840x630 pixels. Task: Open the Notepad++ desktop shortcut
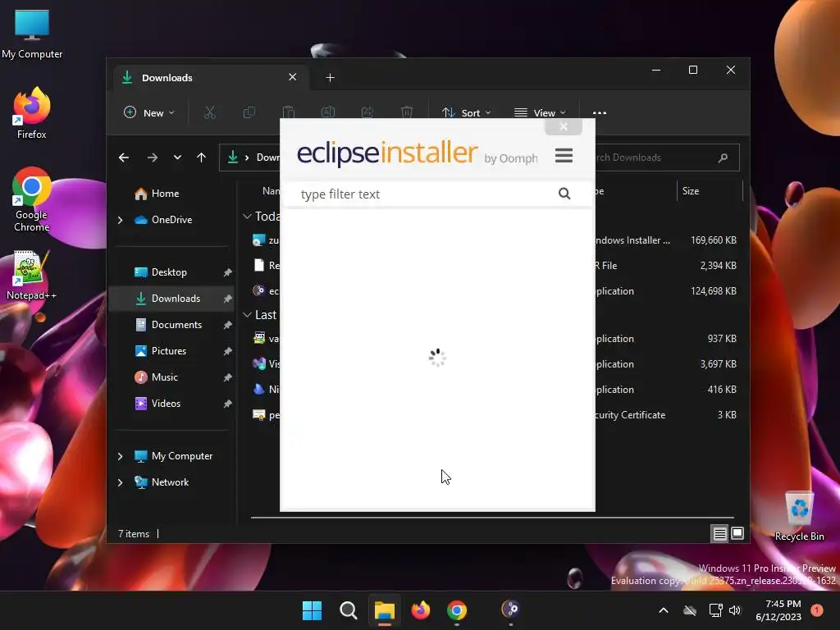coord(32,275)
